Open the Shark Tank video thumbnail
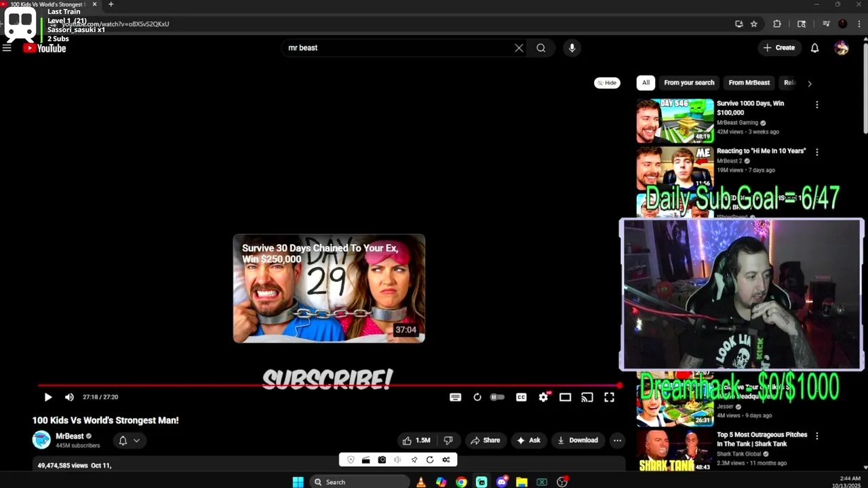Screen dimensions: 868x488 [x=675, y=451]
